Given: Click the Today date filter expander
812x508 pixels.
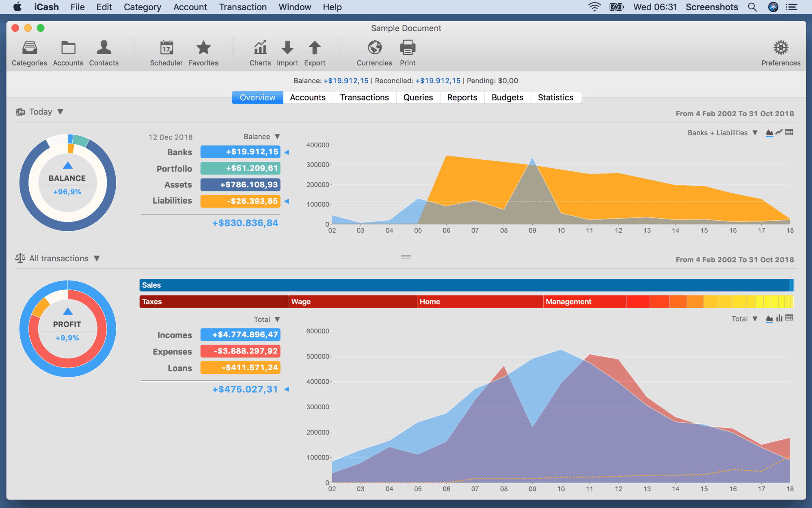Looking at the screenshot, I should point(60,112).
